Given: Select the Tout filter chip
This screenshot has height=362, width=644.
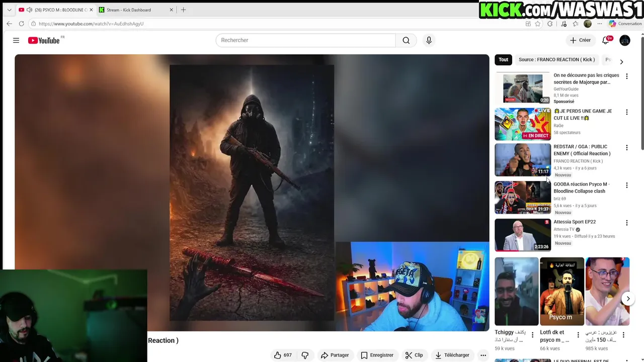Looking at the screenshot, I should 504,60.
